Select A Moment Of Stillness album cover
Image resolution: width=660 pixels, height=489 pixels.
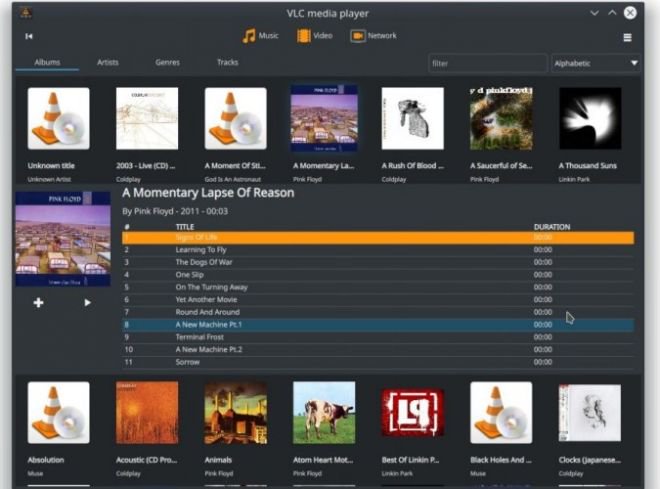click(x=236, y=118)
